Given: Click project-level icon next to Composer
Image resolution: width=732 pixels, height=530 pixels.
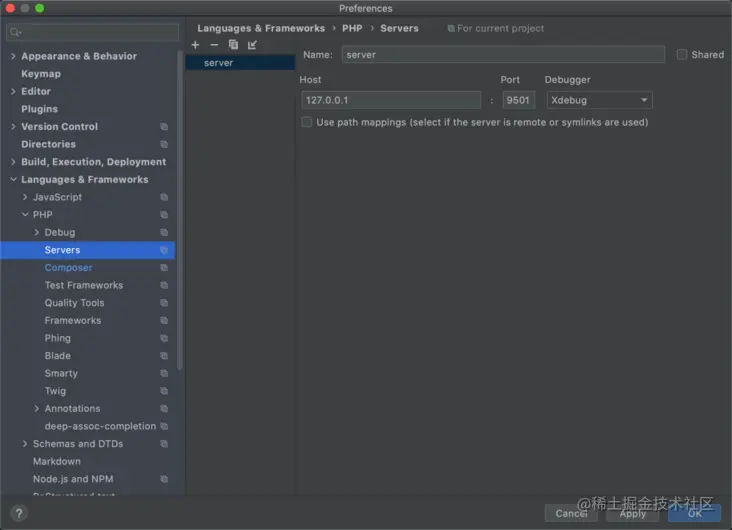Looking at the screenshot, I should click(164, 268).
